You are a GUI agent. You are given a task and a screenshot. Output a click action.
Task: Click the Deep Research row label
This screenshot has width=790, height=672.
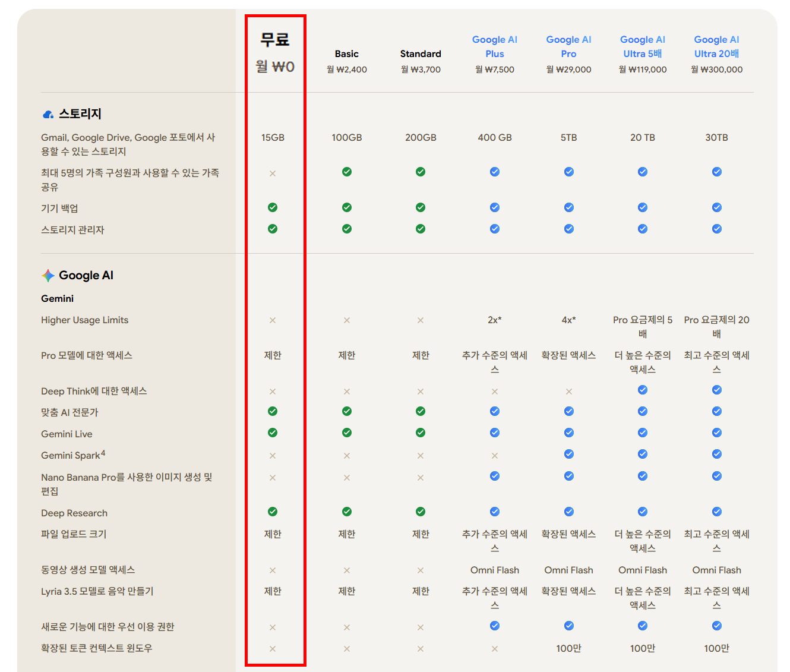[x=74, y=513]
